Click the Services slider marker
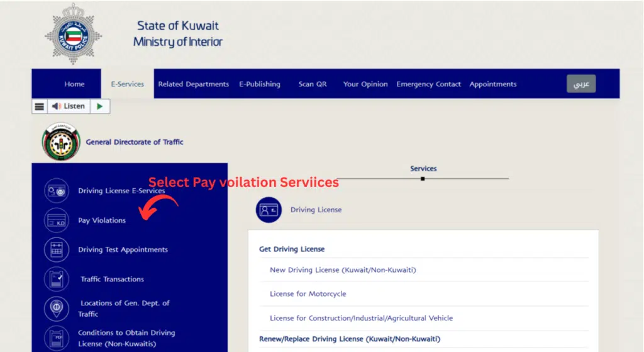644x352 pixels. [x=423, y=179]
